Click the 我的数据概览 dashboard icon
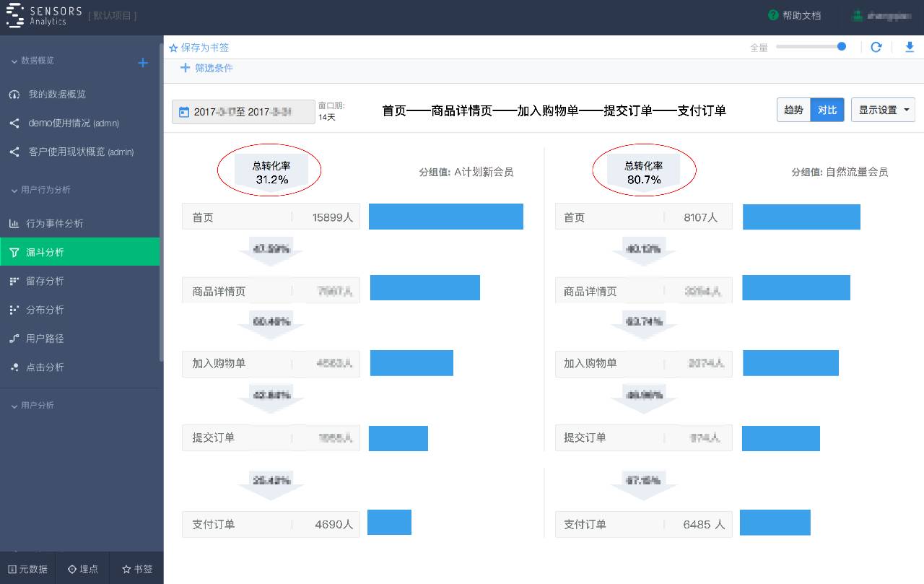This screenshot has width=924, height=584. click(x=14, y=95)
